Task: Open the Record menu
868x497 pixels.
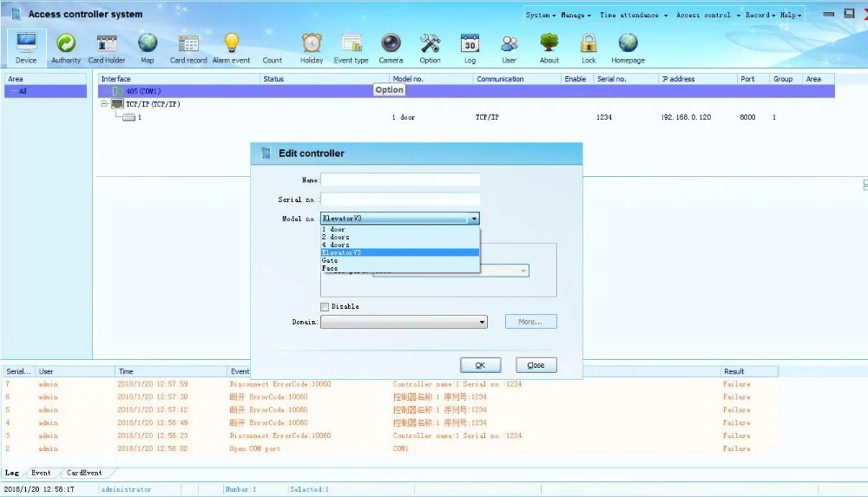Action: [760, 15]
